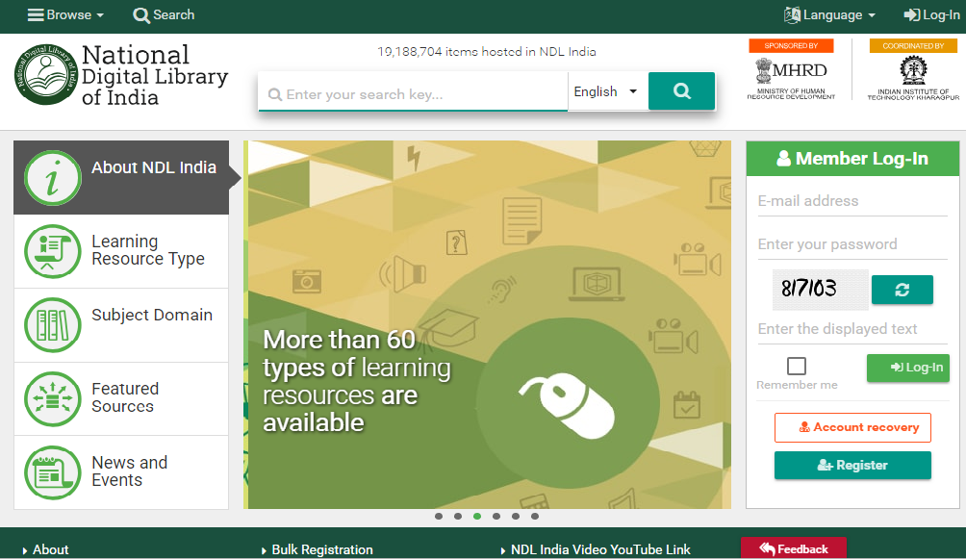Image resolution: width=966 pixels, height=560 pixels.
Task: Expand the Language selector
Action: pos(829,14)
